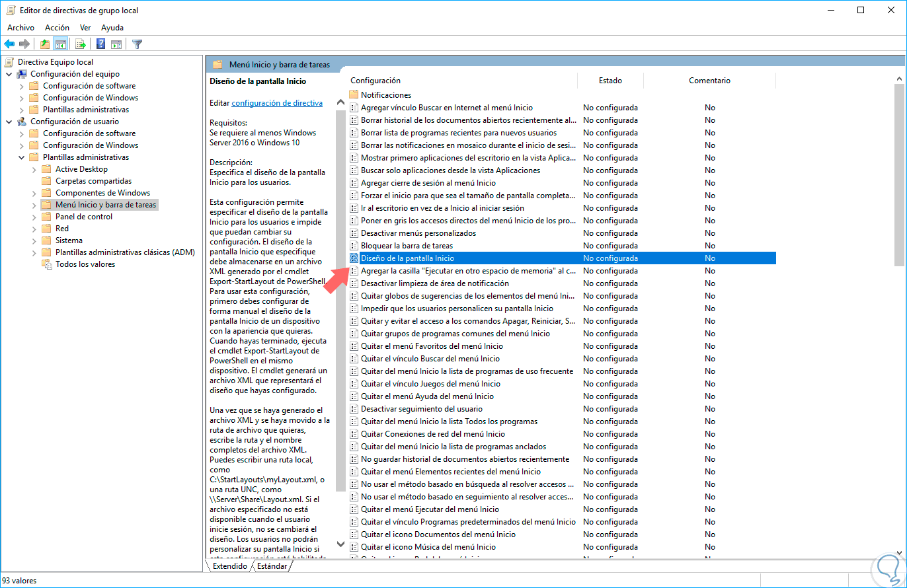Viewport: 907px width, 588px height.
Task: Toggle the action pane toolbar icon
Action: click(x=116, y=44)
